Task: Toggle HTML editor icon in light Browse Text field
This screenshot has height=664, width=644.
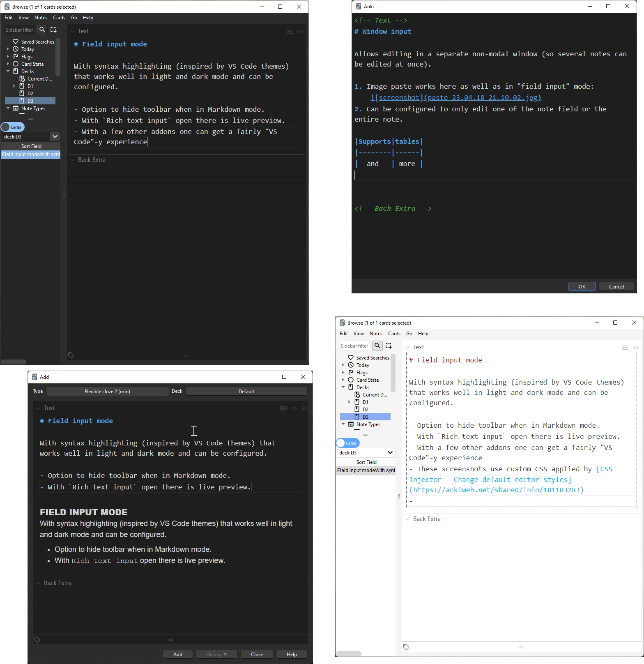Action: tap(636, 348)
